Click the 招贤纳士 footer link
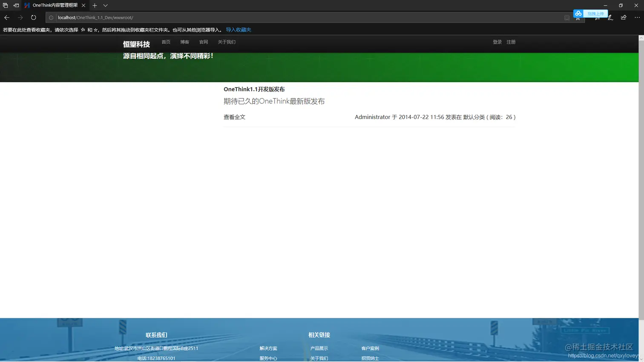The height and width of the screenshot is (362, 644). (370, 358)
